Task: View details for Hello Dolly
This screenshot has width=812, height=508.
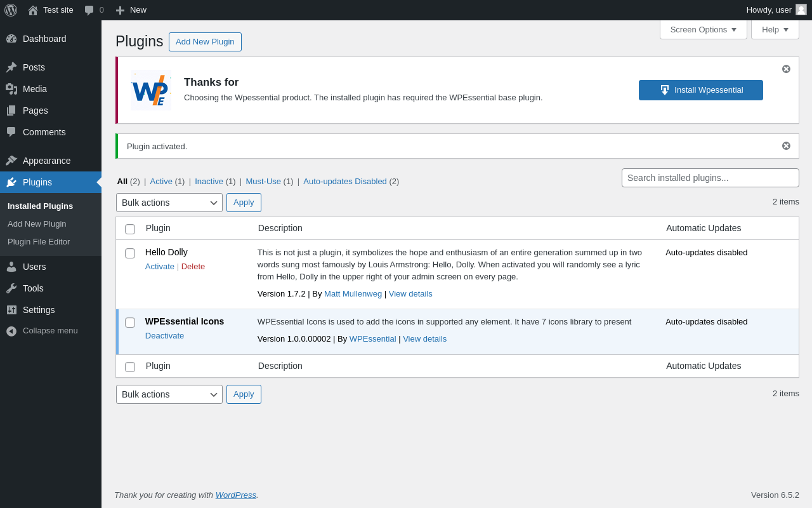Action: 410,294
